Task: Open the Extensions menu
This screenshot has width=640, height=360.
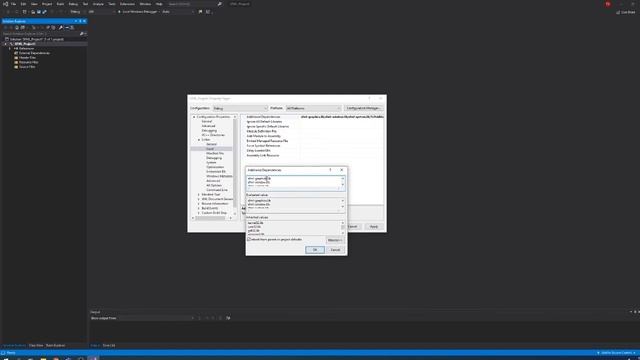Action: pyautogui.click(x=127, y=4)
